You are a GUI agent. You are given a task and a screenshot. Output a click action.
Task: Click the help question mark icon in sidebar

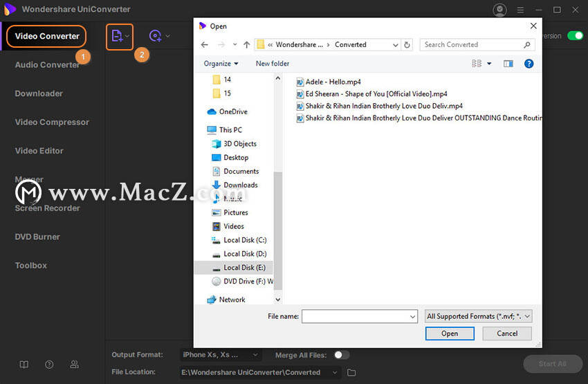49,365
